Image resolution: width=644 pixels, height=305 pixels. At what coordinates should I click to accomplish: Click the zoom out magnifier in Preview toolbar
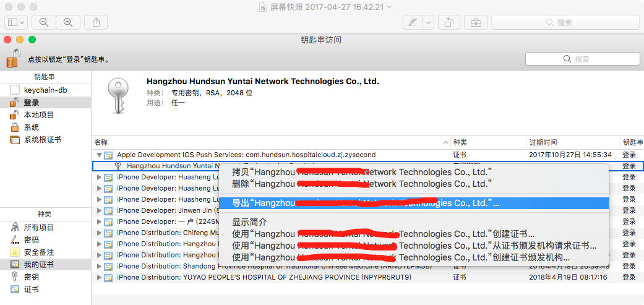point(44,22)
